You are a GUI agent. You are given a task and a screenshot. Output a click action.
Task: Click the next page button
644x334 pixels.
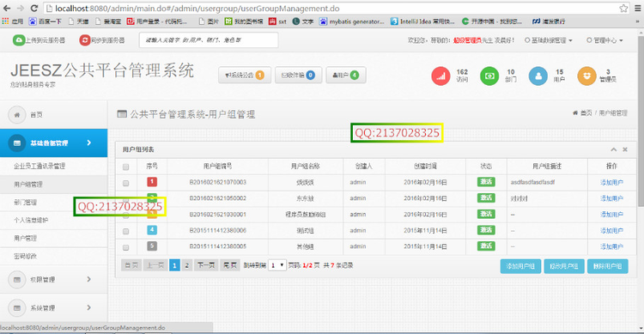coord(206,265)
